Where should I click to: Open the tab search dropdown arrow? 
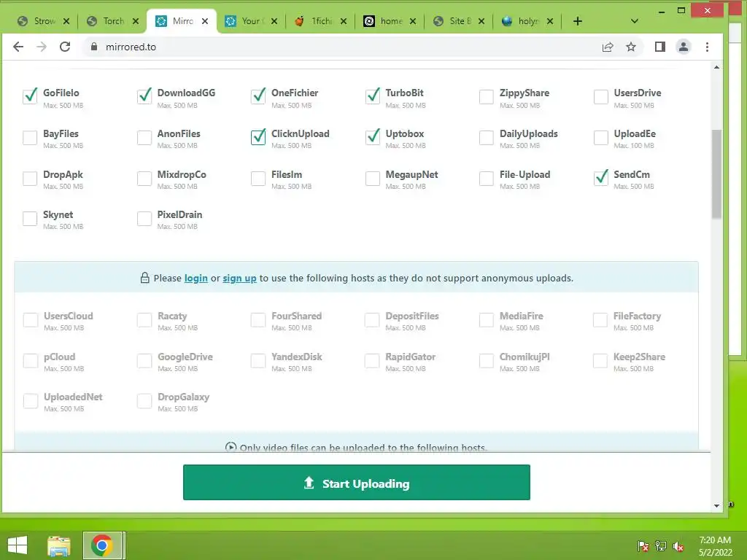[x=634, y=21]
